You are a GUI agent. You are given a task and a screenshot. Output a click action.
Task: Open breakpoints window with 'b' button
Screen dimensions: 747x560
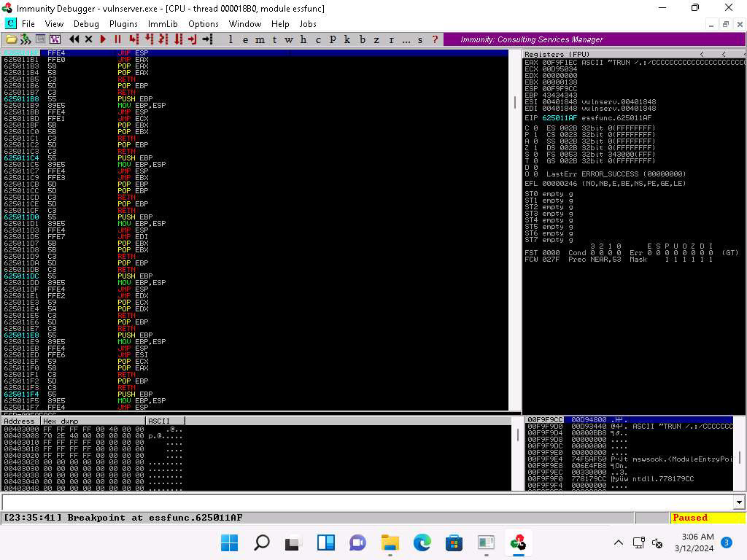pos(363,39)
